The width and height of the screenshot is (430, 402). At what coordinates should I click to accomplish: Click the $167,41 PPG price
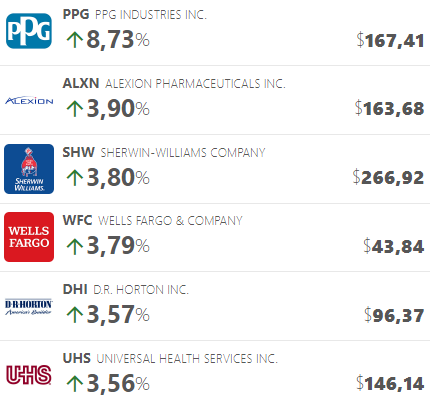pyautogui.click(x=390, y=41)
